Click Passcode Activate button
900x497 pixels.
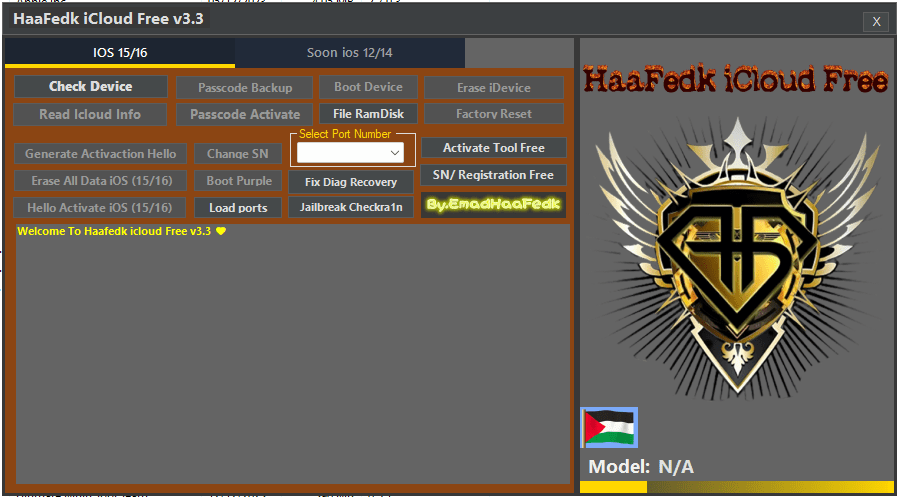tap(245, 114)
